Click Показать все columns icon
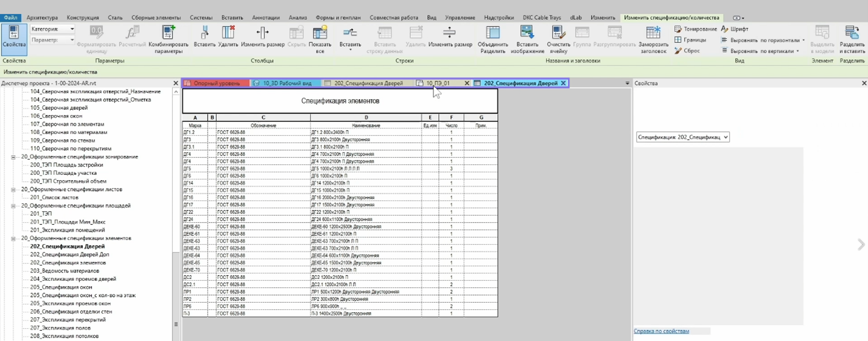Screen dimensions: 868x341 tap(320, 40)
